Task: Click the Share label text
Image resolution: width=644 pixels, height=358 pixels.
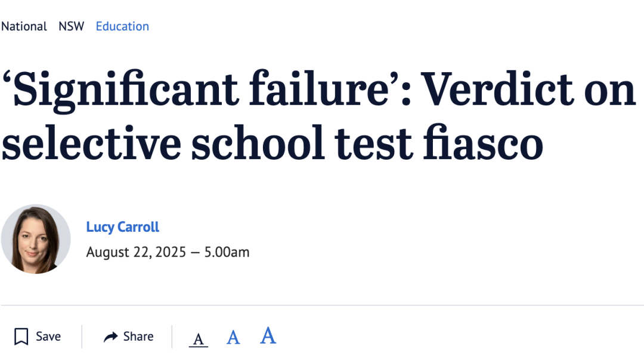Action: pyautogui.click(x=138, y=337)
